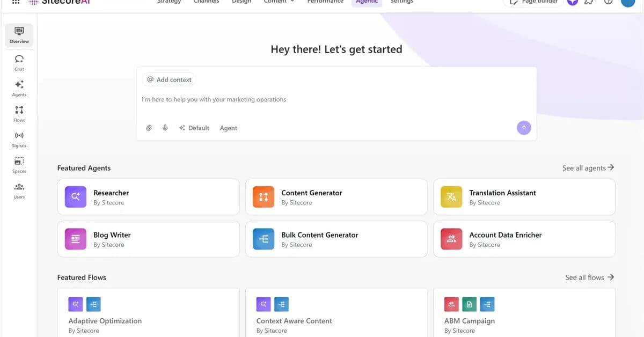Send the prompt with the arrow button
This screenshot has width=644, height=337.
click(524, 128)
